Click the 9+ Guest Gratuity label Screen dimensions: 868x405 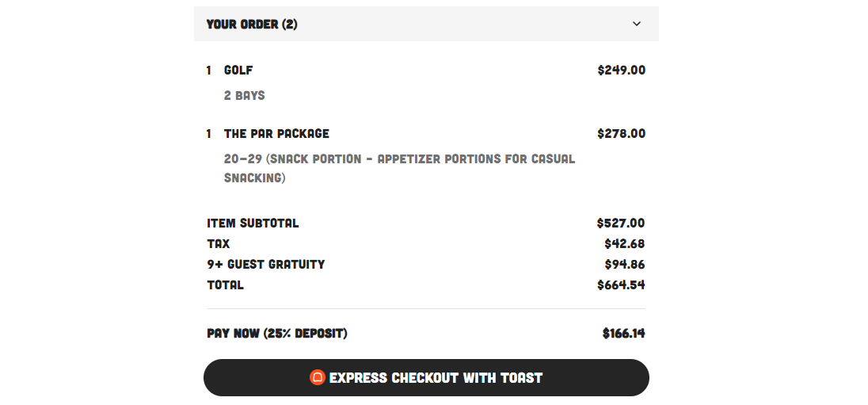click(266, 264)
